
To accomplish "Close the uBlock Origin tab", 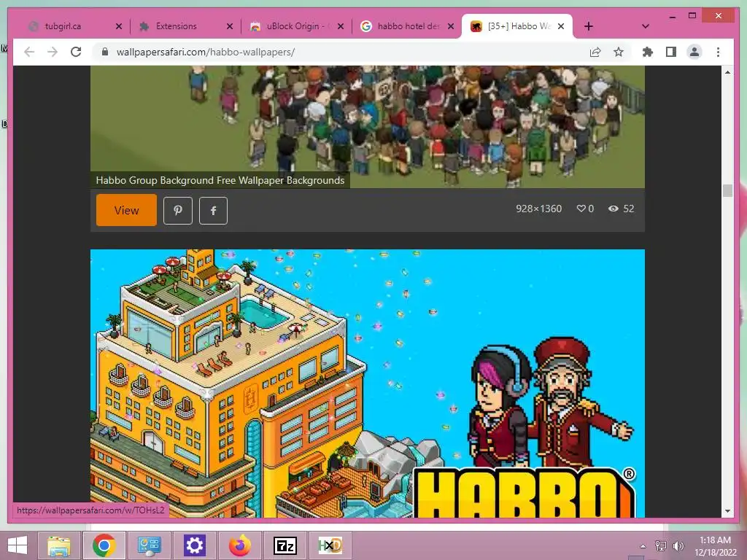I will 341,26.
